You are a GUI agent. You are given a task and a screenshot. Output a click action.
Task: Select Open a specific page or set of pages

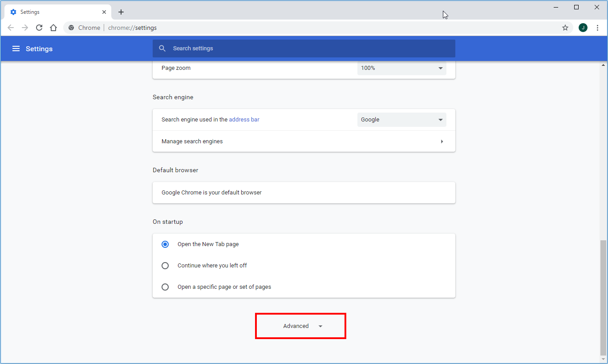[x=165, y=287]
